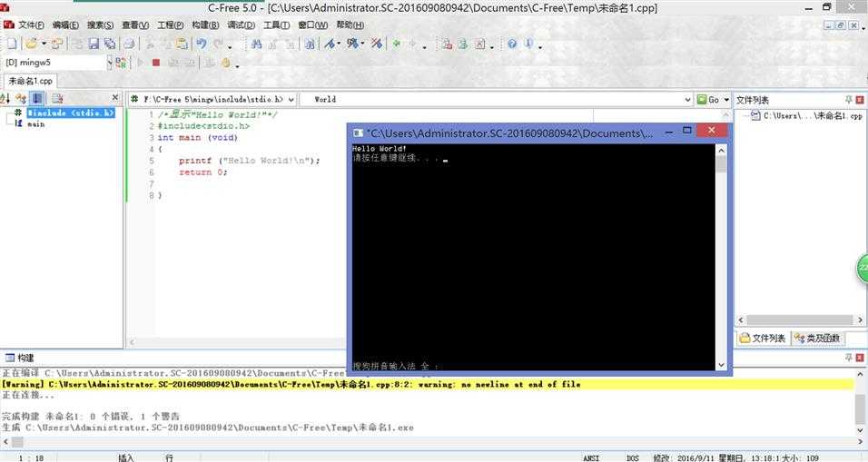The height and width of the screenshot is (462, 868).
Task: Click the Find binoculars icon
Action: pyautogui.click(x=256, y=44)
